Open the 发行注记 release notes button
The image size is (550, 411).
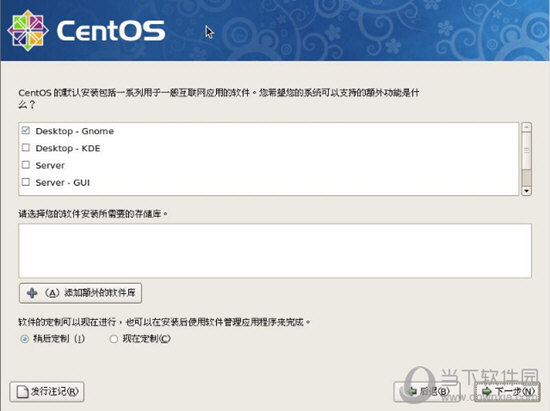[47, 392]
